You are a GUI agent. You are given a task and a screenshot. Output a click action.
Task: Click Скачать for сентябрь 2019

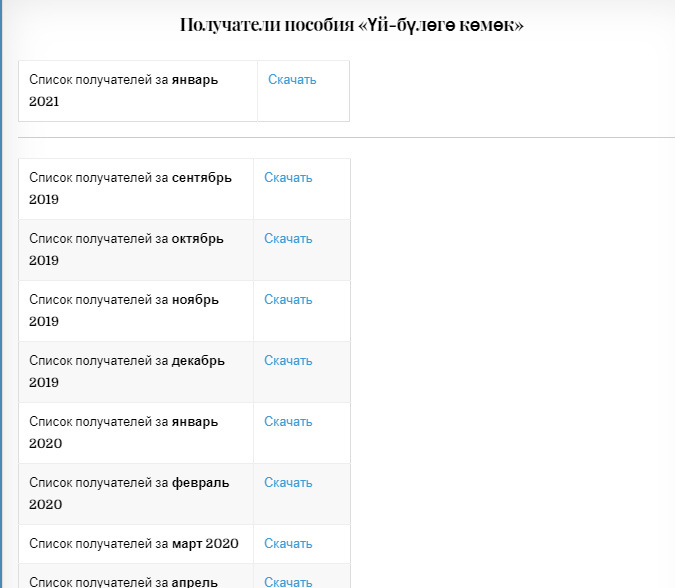point(288,178)
